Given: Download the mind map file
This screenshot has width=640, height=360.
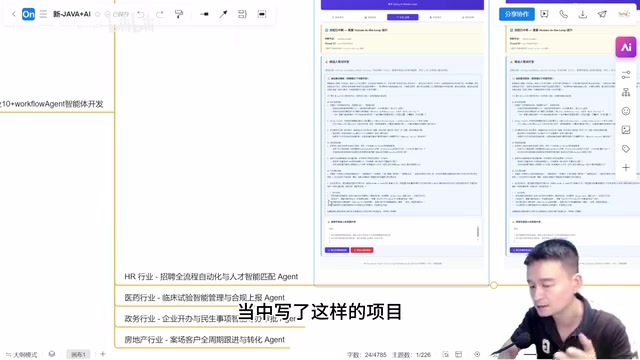Looking at the screenshot, I should pyautogui.click(x=582, y=14).
